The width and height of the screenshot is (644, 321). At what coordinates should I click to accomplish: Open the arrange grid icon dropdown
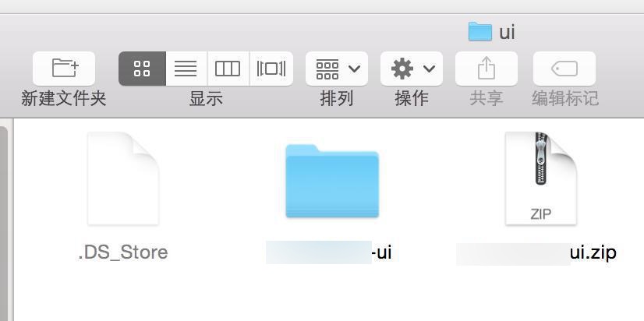point(327,69)
